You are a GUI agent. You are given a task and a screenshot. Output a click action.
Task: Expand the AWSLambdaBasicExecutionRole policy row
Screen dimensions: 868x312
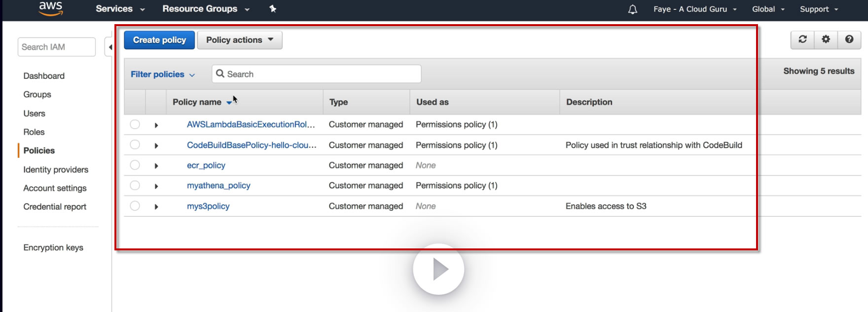pos(156,125)
